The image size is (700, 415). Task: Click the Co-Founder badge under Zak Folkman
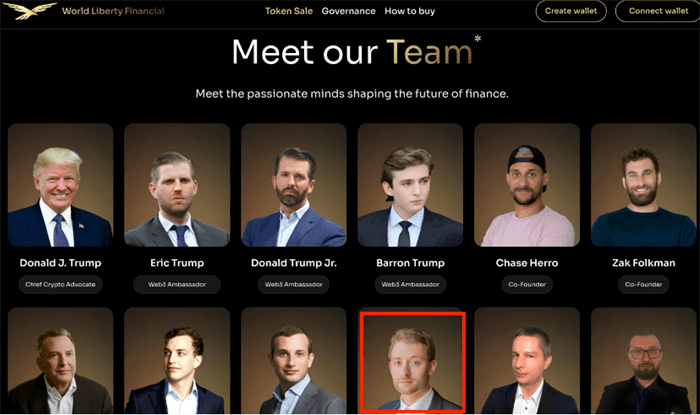pos(643,284)
